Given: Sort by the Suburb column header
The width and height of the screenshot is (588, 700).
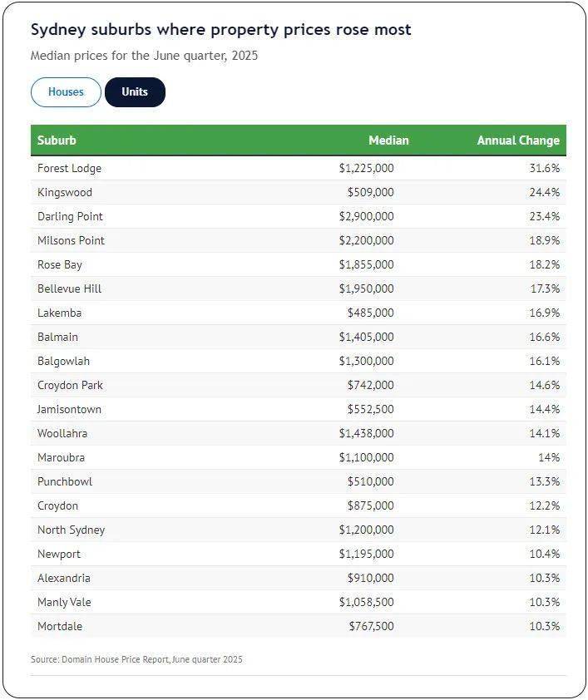Looking at the screenshot, I should (x=57, y=140).
